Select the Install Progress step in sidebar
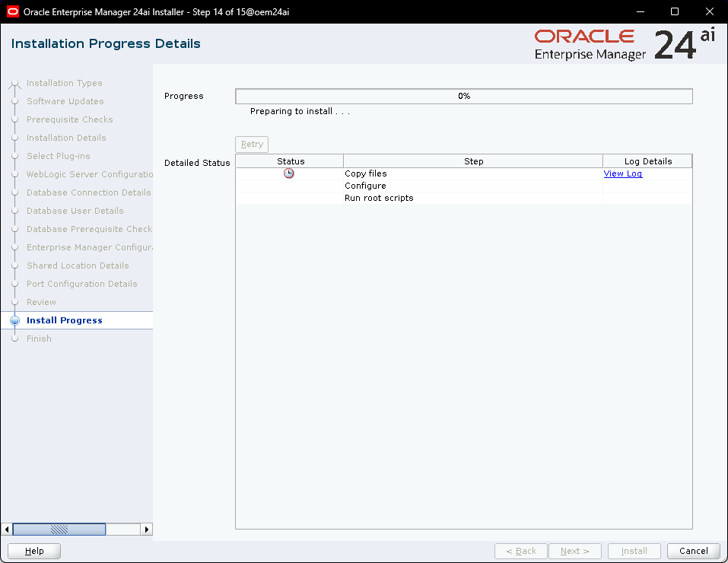Screen dimensions: 728x563 [x=65, y=320]
